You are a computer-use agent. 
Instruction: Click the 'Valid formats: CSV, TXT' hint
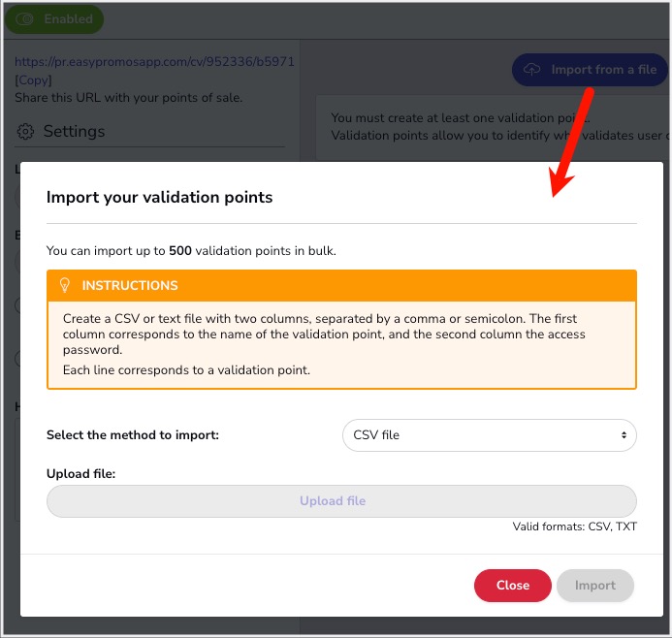(x=575, y=526)
